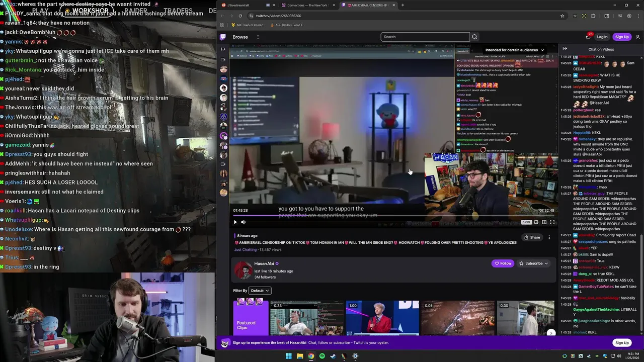
Task: Open File Explorer from the taskbar
Action: coord(300,356)
